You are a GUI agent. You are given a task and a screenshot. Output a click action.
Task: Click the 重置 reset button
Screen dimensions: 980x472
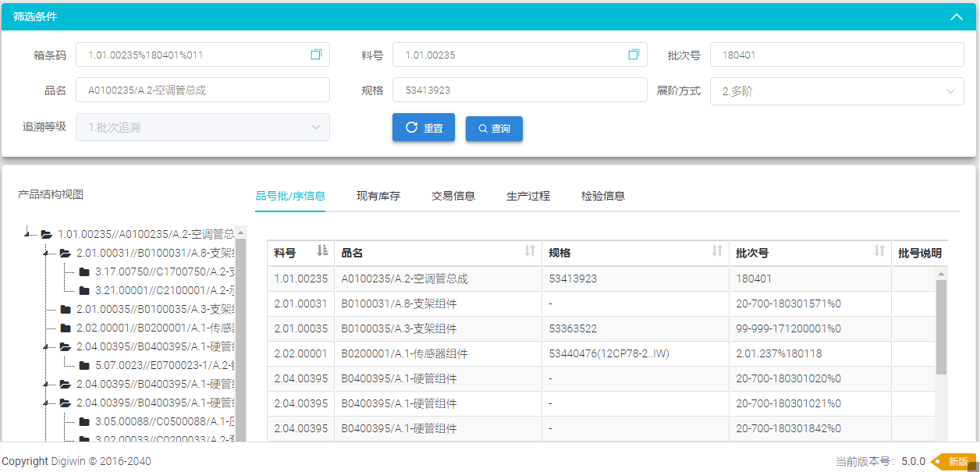pos(423,128)
